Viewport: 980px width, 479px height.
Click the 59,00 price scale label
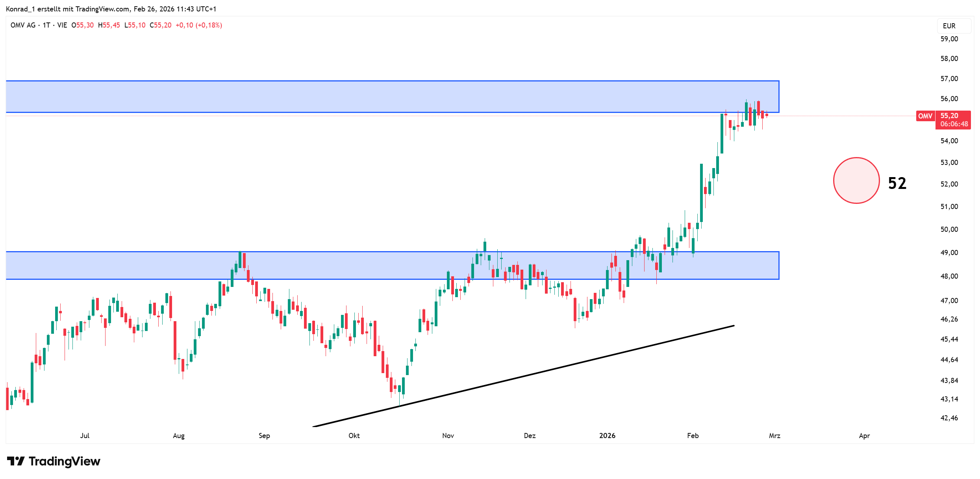click(x=949, y=39)
